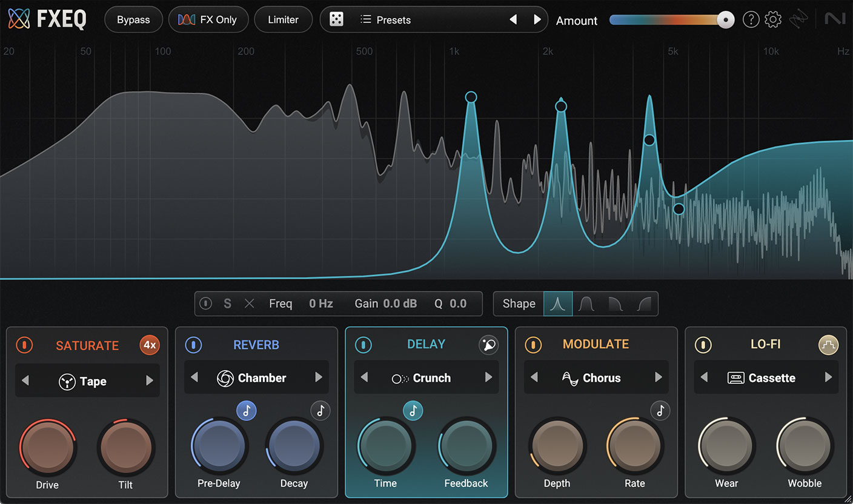Open the Cassette lo-fi type selector
Screen dimensions: 853x504
click(x=766, y=377)
